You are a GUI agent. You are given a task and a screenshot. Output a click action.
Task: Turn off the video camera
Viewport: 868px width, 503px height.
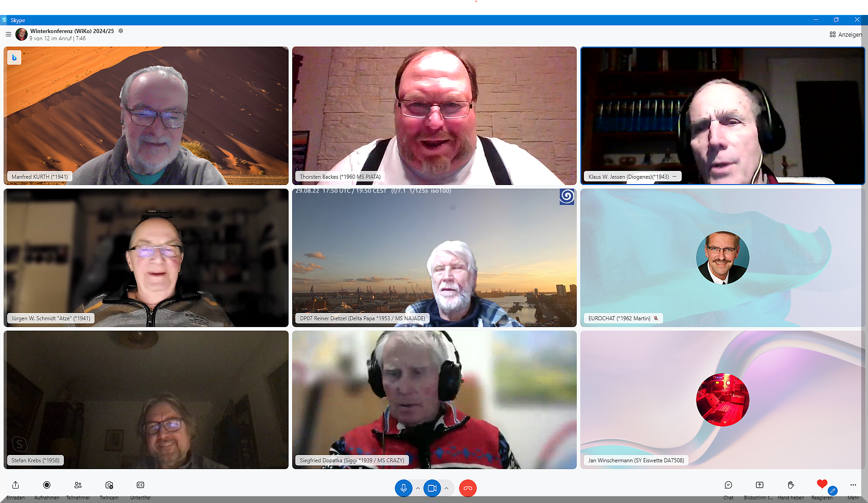click(x=432, y=488)
